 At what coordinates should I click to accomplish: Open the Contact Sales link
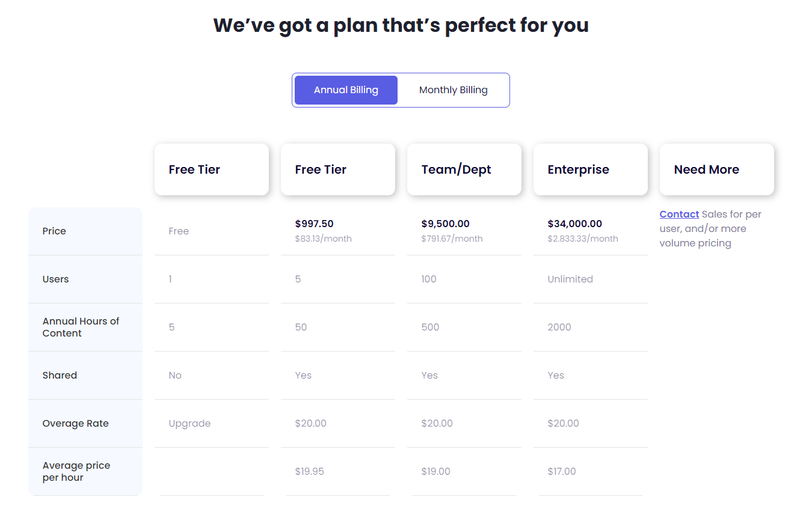(x=679, y=214)
